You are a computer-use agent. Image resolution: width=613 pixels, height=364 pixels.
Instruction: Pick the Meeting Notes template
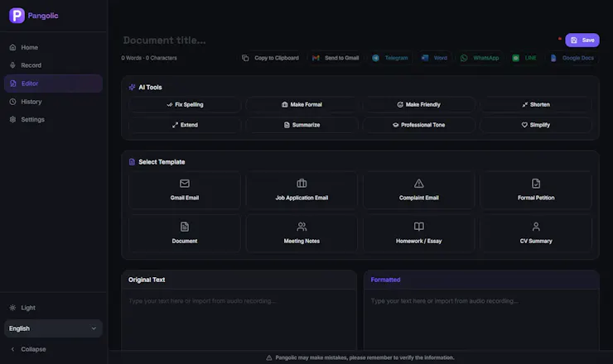(302, 233)
